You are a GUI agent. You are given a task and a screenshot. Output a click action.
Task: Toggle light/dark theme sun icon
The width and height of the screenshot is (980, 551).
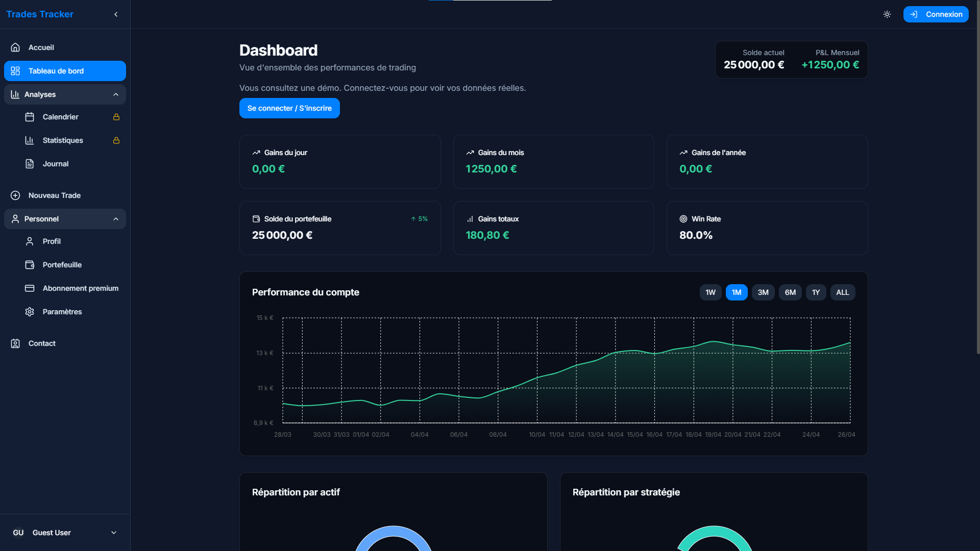click(x=887, y=14)
